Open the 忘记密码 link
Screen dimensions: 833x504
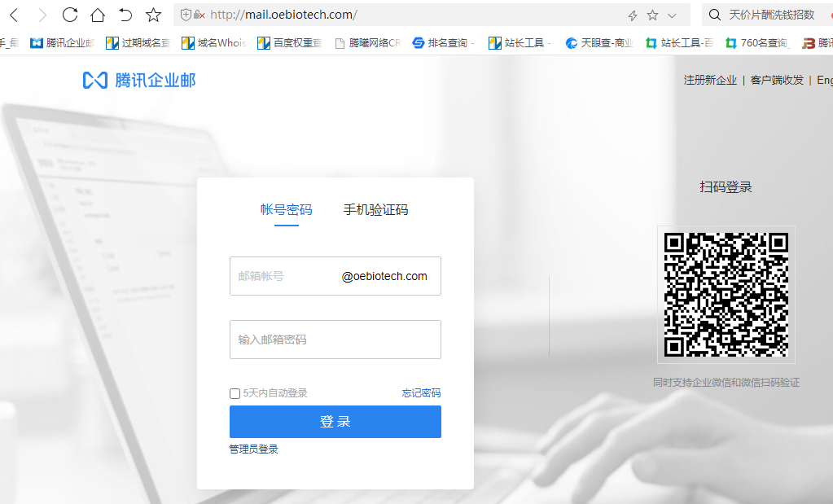coord(420,393)
